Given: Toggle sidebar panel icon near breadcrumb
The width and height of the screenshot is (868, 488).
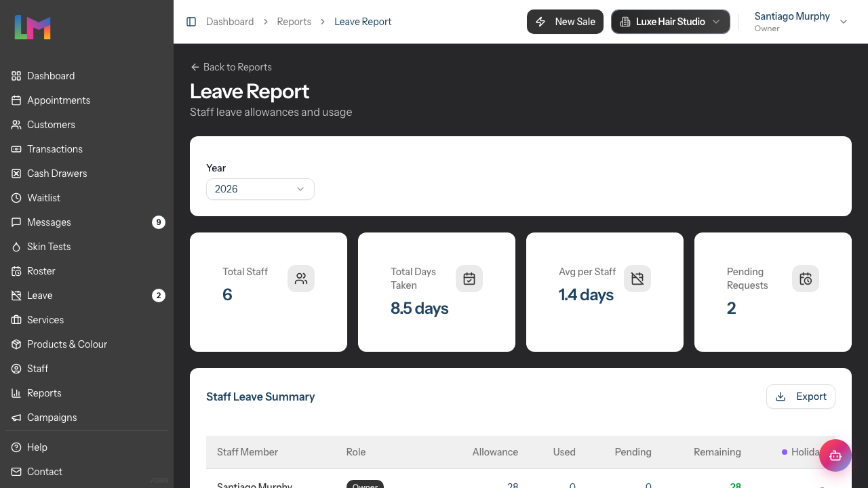Looking at the screenshot, I should coord(191,22).
